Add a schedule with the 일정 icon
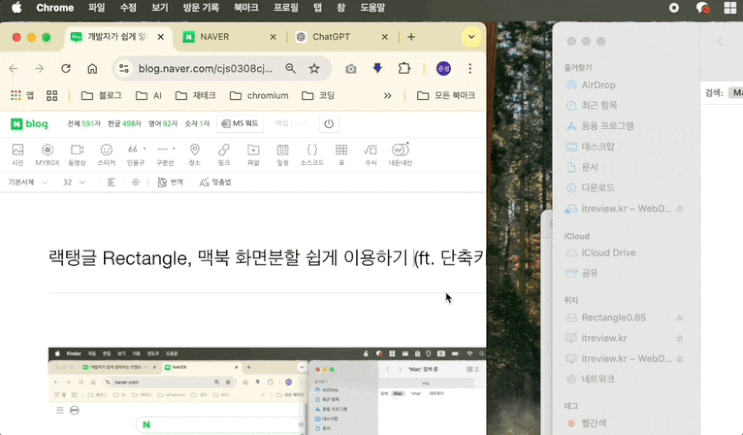This screenshot has width=743, height=435. coord(282,154)
